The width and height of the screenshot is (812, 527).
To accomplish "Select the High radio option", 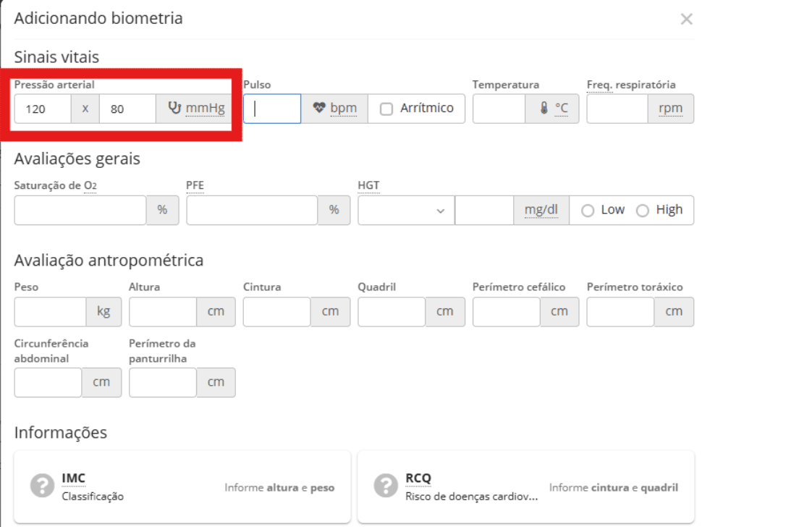I will tap(642, 211).
